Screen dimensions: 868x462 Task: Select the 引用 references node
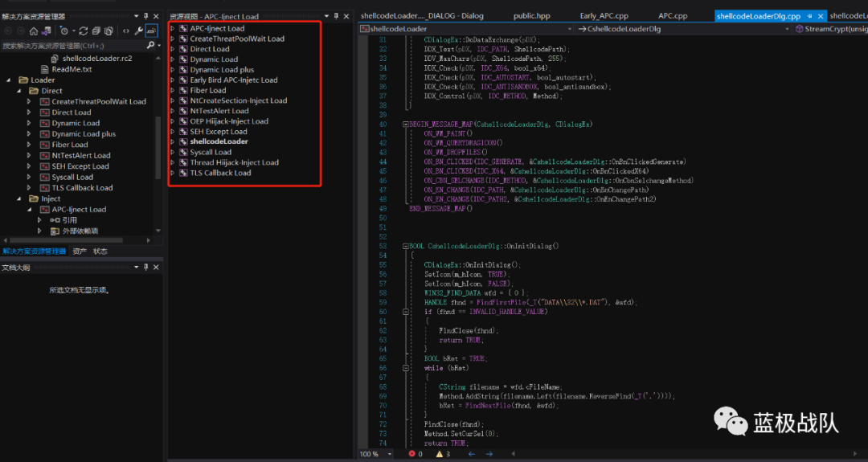point(69,220)
